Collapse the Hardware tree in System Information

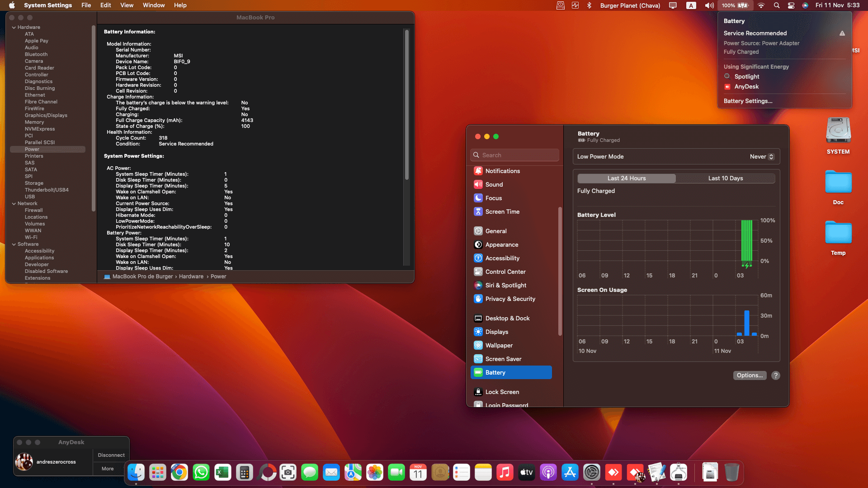14,28
